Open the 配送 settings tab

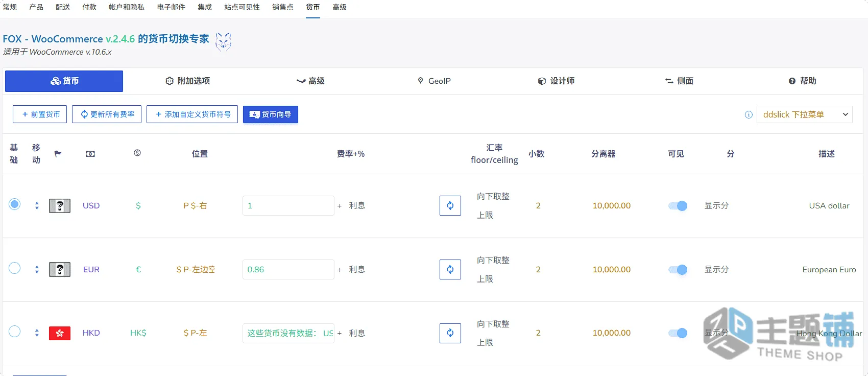point(63,7)
